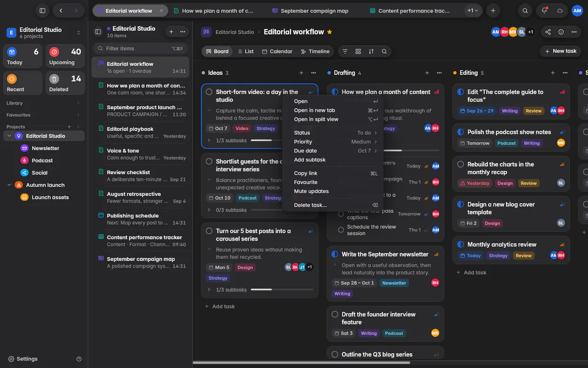Add a task to Drafting column with plus
The image size is (588, 368).
click(427, 73)
